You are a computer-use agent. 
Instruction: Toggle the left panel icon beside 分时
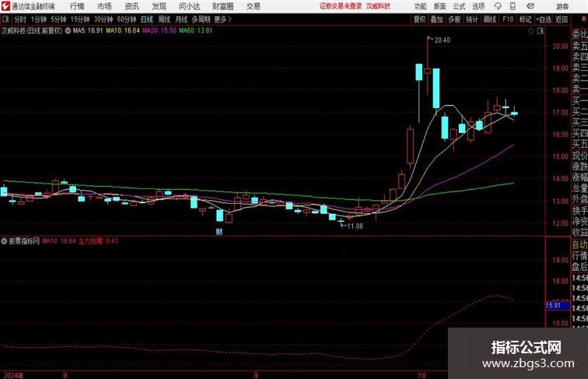click(5, 19)
